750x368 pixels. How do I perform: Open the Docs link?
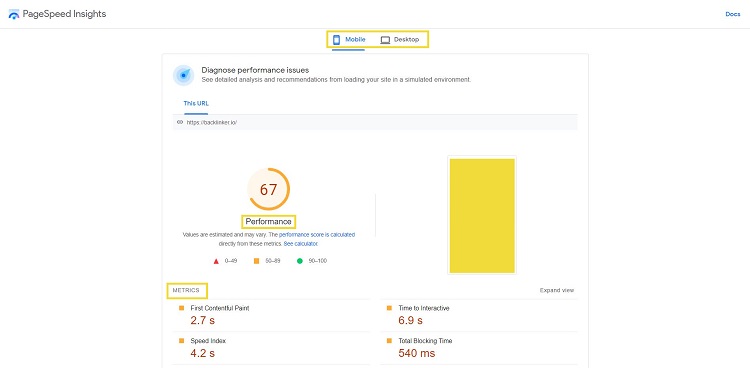click(733, 14)
